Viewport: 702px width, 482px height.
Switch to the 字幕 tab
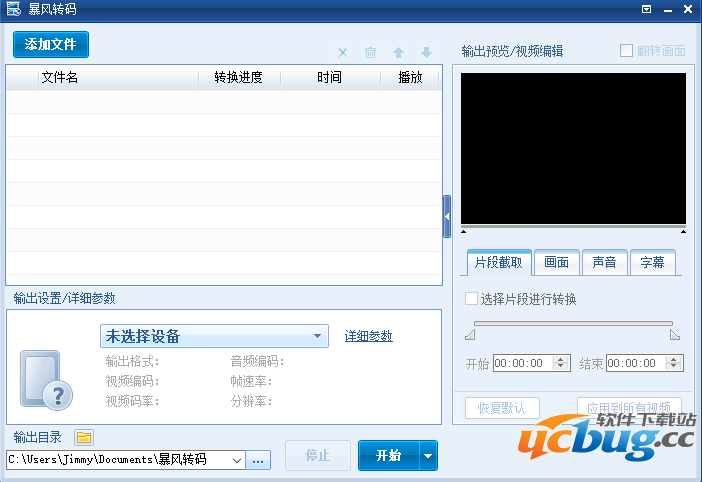[x=652, y=263]
